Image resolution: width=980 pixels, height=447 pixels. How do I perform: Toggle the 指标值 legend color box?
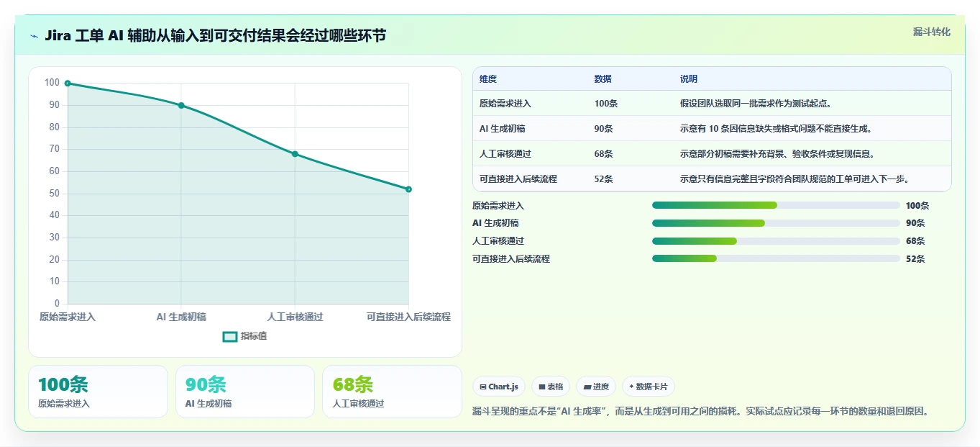pos(230,336)
